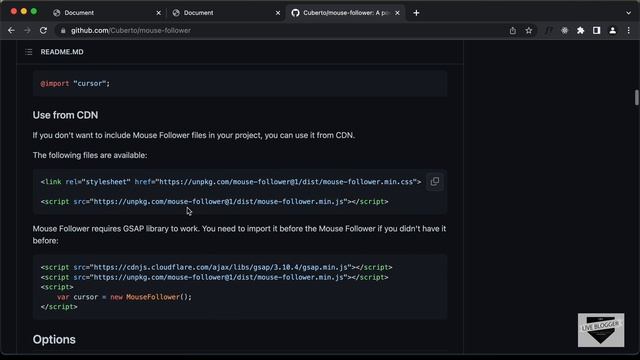
Task: Click the browser forward arrow
Action: coord(27,31)
